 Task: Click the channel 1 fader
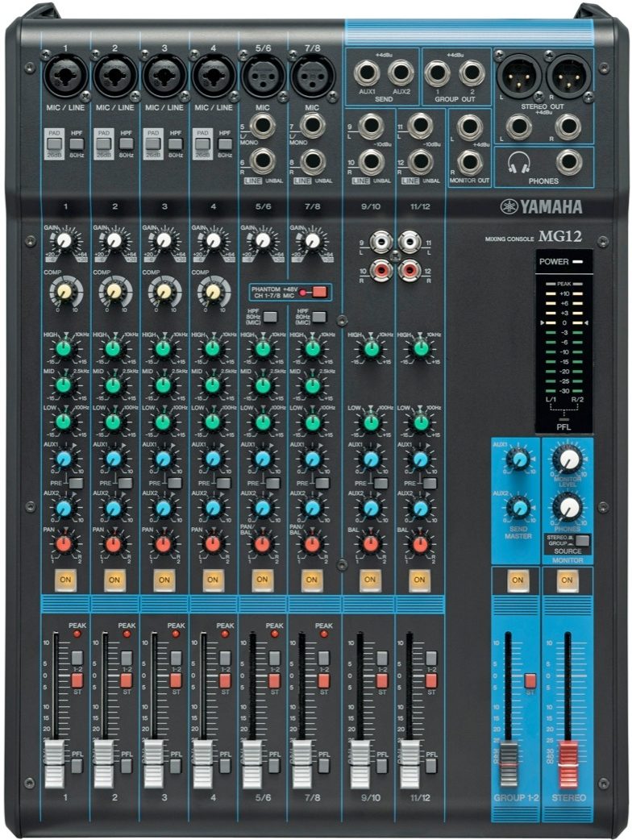point(54,764)
